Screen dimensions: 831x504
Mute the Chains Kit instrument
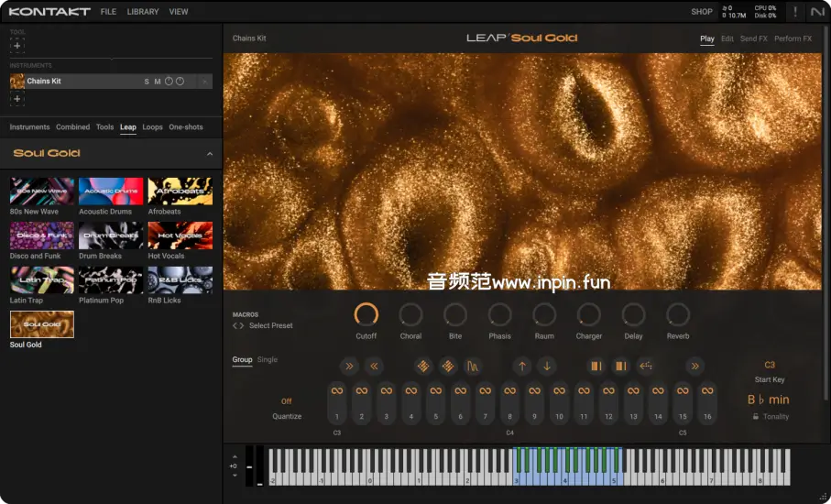(158, 82)
